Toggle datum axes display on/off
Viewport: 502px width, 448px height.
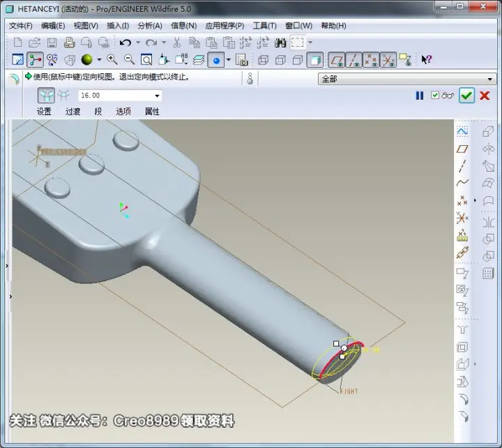[x=353, y=60]
